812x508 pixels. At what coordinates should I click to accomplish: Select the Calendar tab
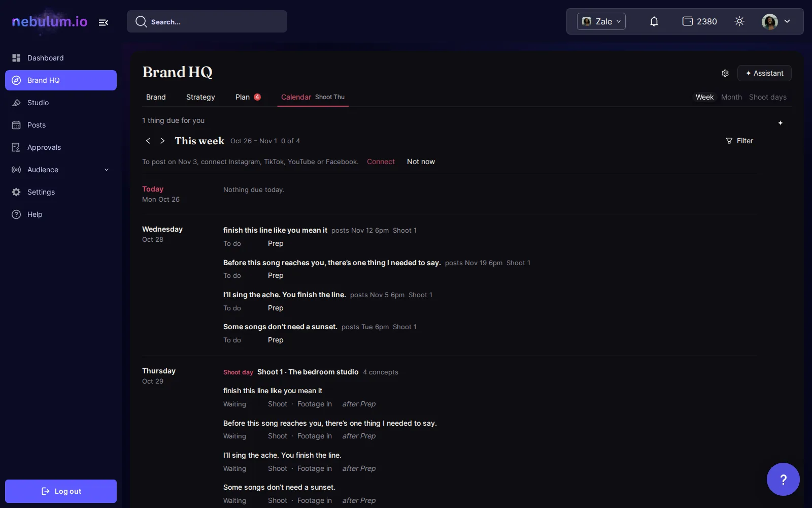pos(313,97)
